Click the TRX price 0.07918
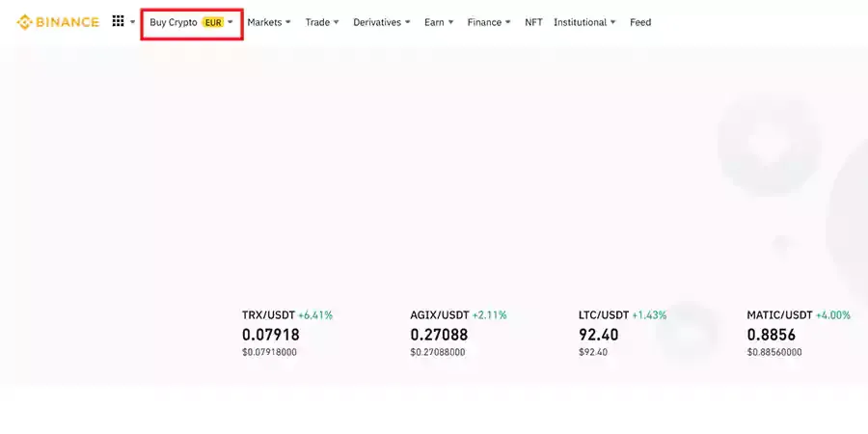 tap(271, 335)
